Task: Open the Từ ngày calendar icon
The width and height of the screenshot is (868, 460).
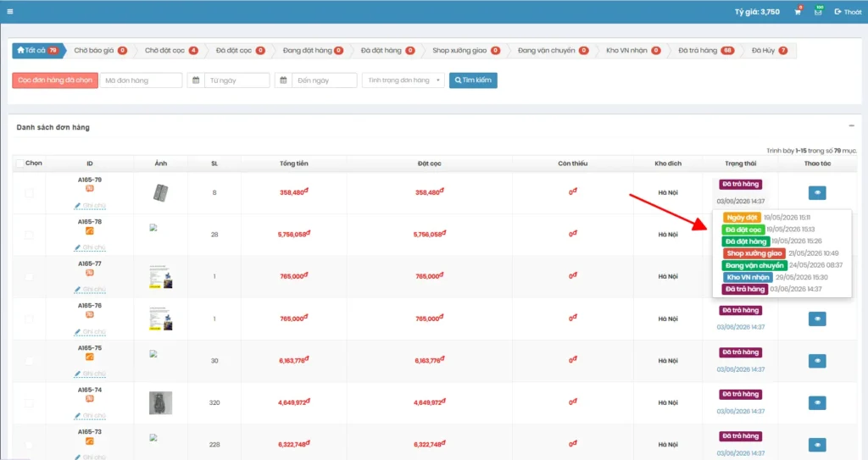Action: pos(196,80)
